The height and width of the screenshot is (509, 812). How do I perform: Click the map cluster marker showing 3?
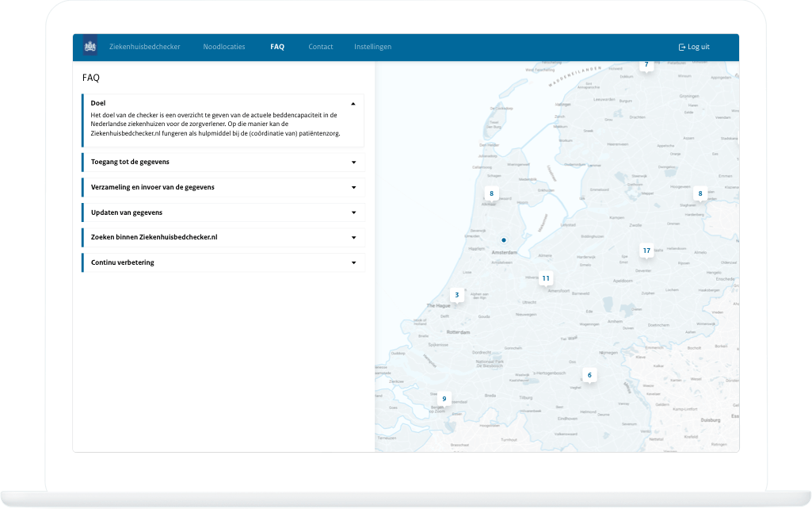click(x=457, y=296)
